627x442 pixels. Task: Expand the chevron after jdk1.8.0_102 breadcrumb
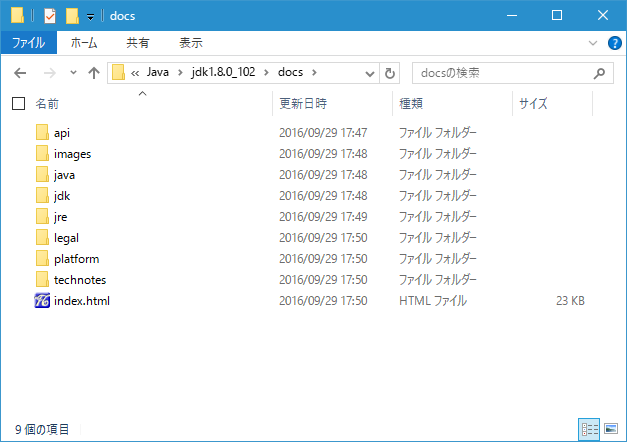point(266,73)
